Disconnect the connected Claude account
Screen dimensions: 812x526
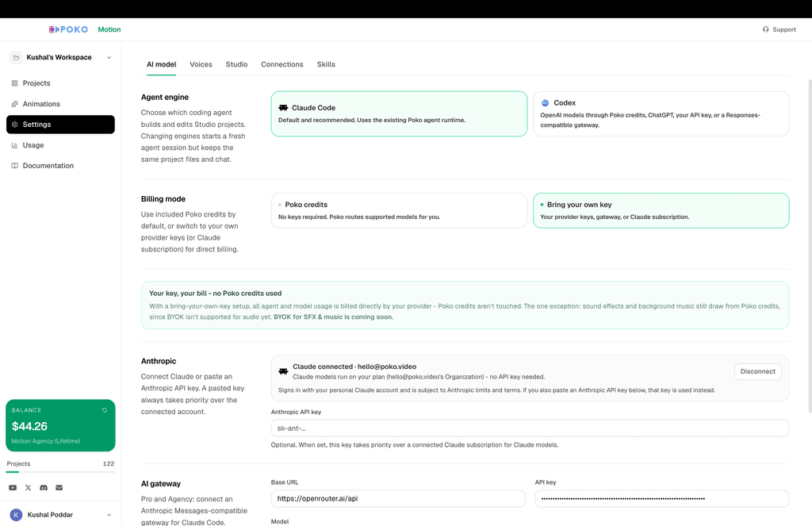(x=757, y=371)
